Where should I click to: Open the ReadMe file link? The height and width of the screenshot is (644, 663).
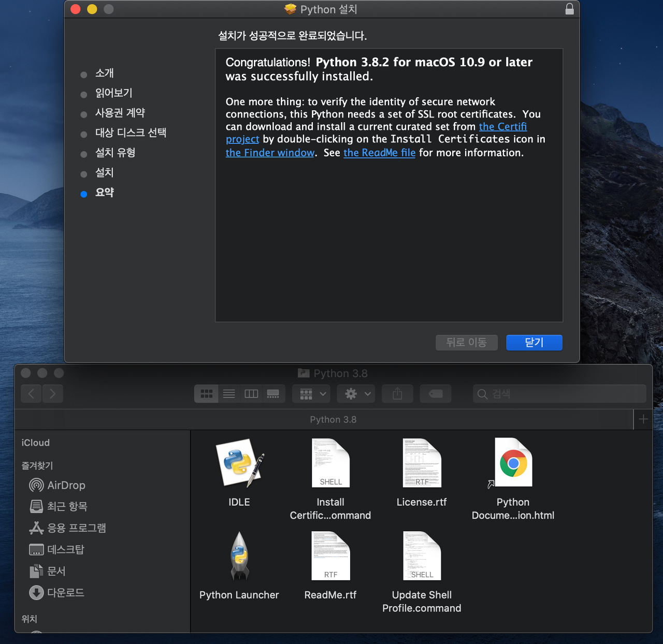(380, 153)
